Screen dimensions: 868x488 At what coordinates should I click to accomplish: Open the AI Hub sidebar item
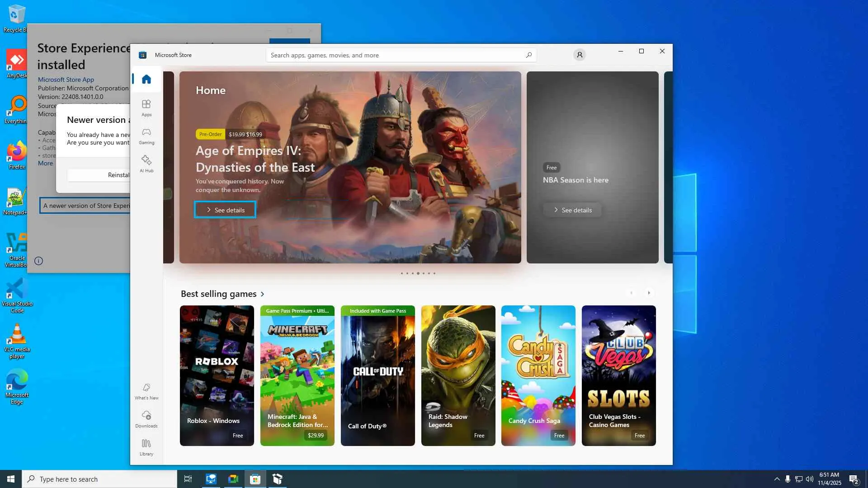click(x=146, y=164)
